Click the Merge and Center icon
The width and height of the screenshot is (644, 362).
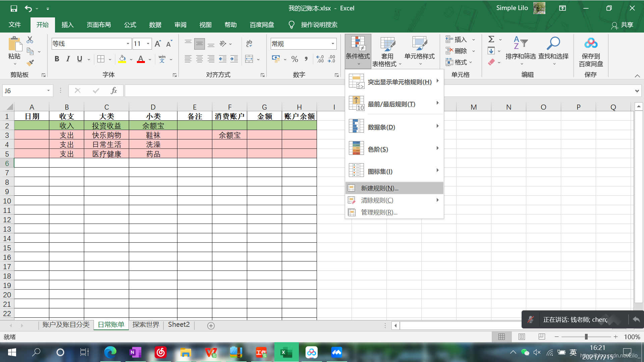[249, 59]
